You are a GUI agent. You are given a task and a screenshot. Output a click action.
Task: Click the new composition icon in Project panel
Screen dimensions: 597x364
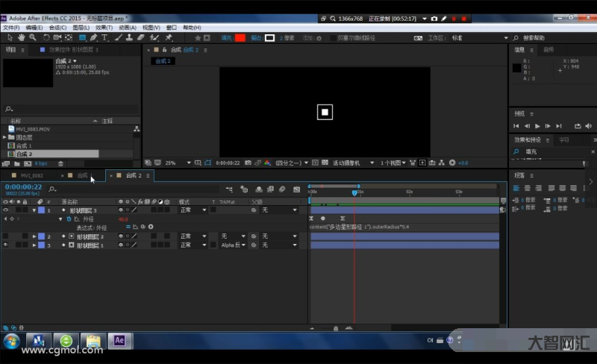click(28, 163)
